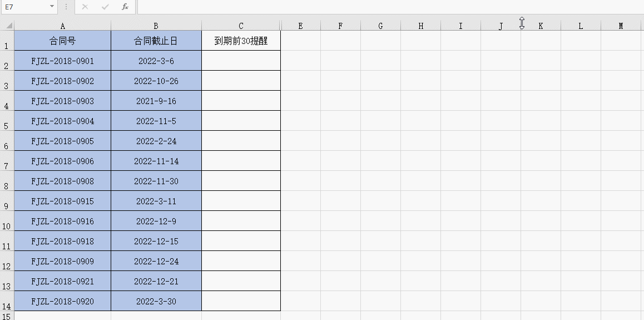Select empty cell C2 under reminder column
The image size is (644, 320).
click(x=241, y=61)
